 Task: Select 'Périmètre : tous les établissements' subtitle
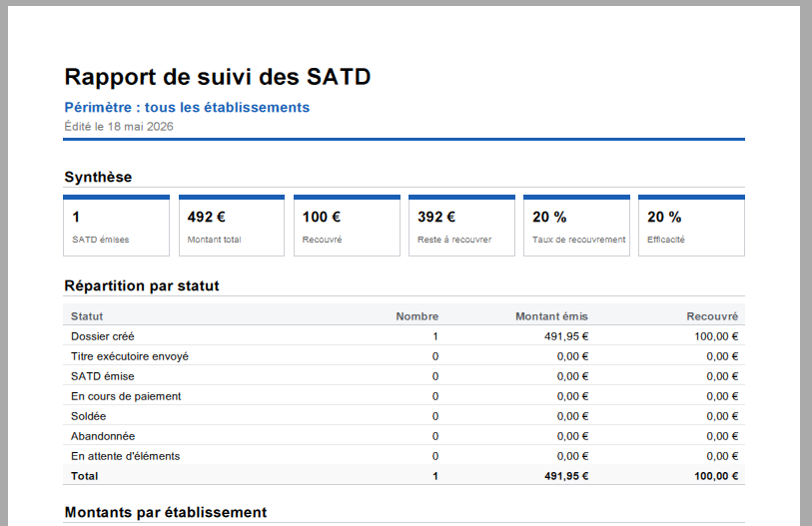tap(187, 107)
